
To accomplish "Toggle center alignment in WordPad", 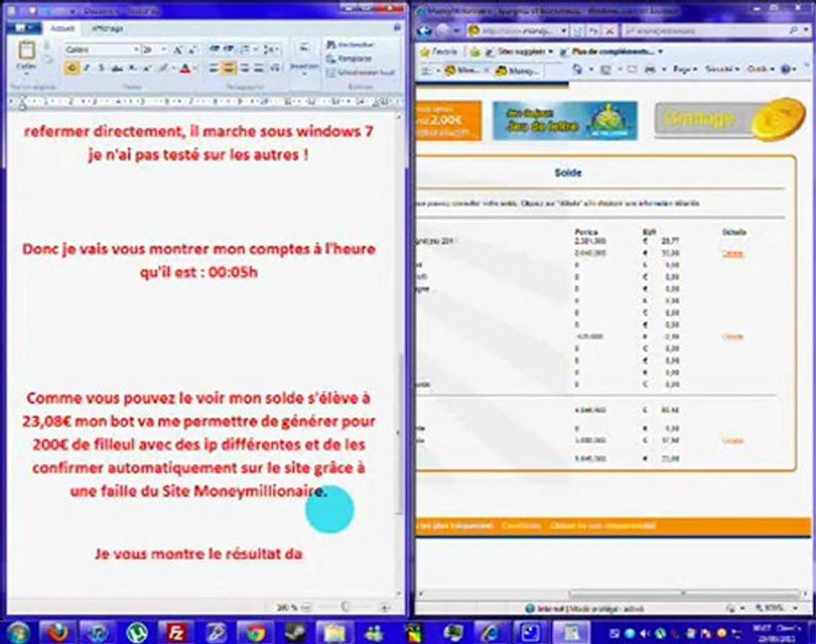I will (x=229, y=68).
